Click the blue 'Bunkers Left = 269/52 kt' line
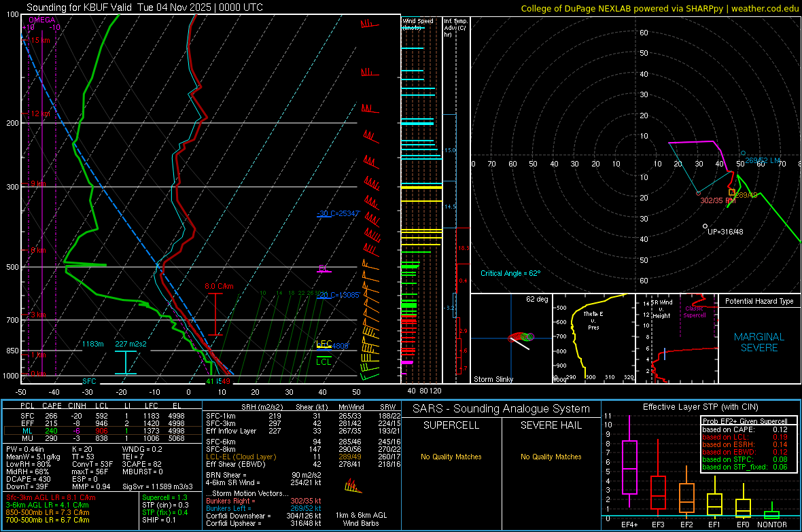 (264, 508)
